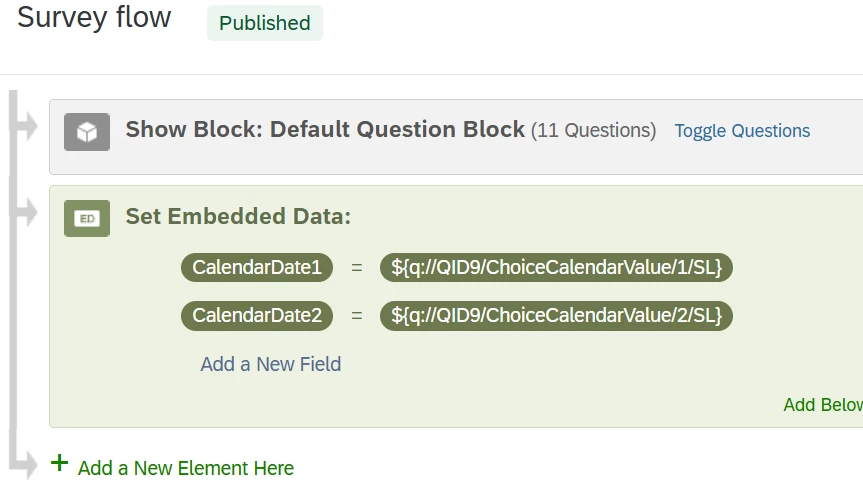
Task: Edit the ChoiceCalendarValue/1/SL value pill
Action: point(556,267)
